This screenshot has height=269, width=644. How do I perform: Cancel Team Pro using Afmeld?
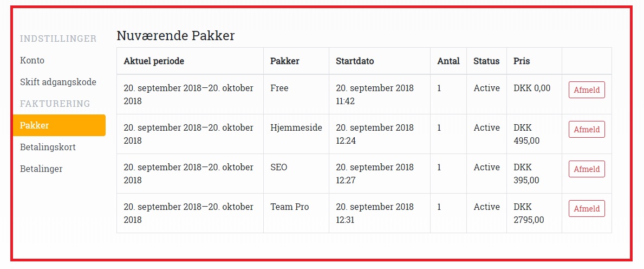tap(587, 209)
